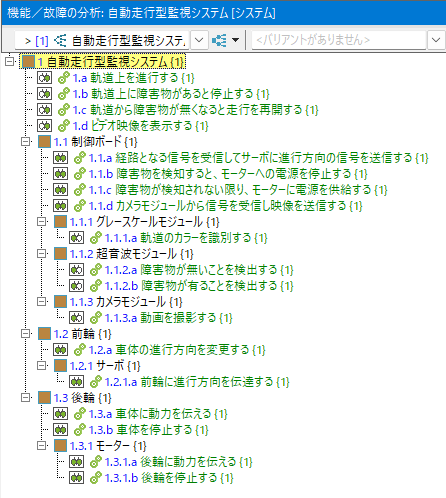The height and width of the screenshot is (498, 446).
Task: Open the small arrow beside the tree toolbar icon
Action: (x=235, y=40)
